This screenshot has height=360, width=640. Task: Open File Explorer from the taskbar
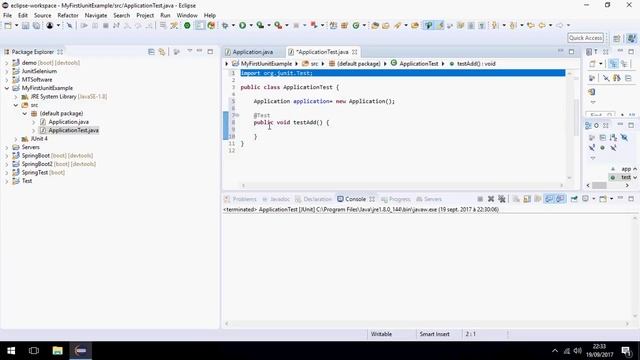pyautogui.click(x=57, y=350)
